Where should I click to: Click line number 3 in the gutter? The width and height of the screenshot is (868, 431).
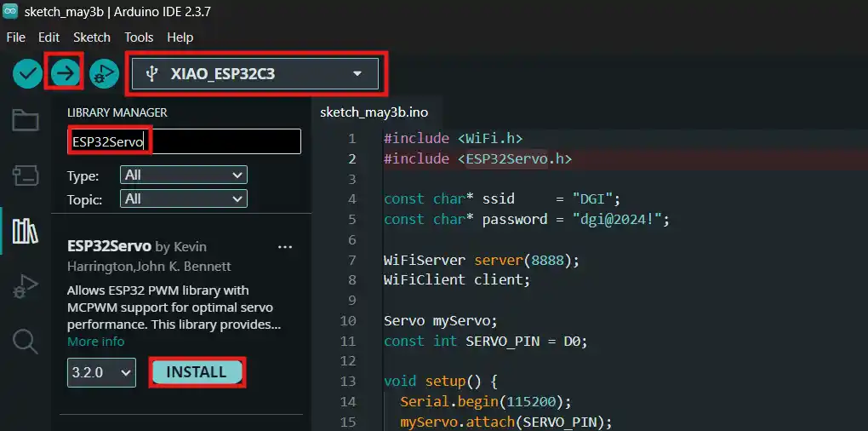click(351, 179)
